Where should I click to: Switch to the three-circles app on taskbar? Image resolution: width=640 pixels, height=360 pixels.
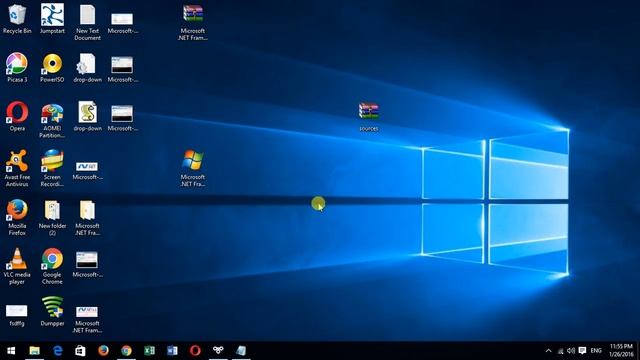218,351
